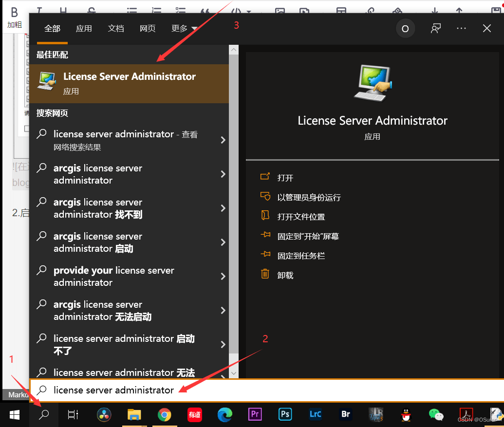
Task: Open the feedback headset icon in search panel
Action: (x=435, y=28)
